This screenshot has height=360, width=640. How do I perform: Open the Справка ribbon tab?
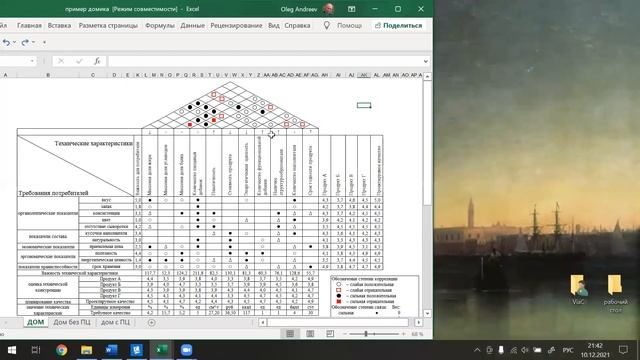[x=297, y=25]
